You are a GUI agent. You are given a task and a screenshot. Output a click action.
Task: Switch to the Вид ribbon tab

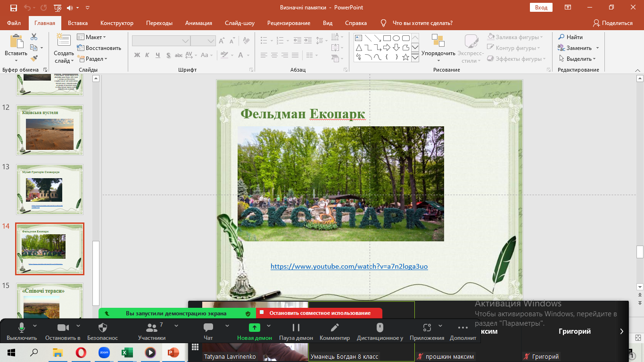coord(328,23)
